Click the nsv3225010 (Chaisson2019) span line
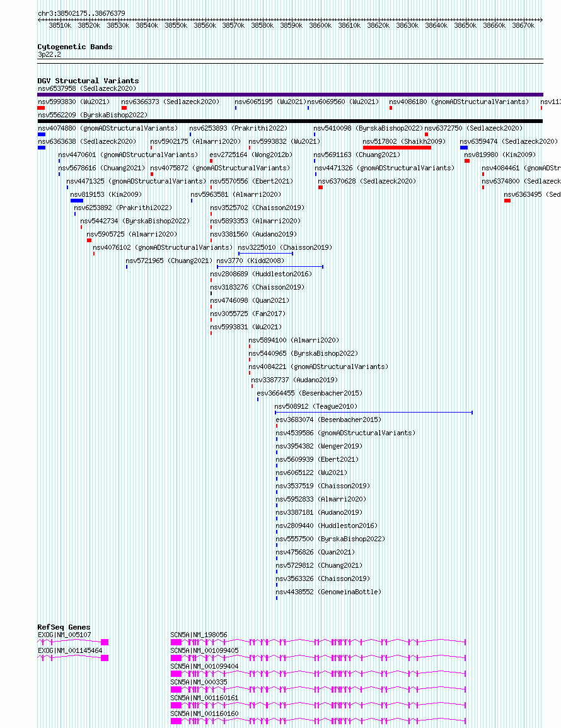561x728 pixels. (265, 254)
